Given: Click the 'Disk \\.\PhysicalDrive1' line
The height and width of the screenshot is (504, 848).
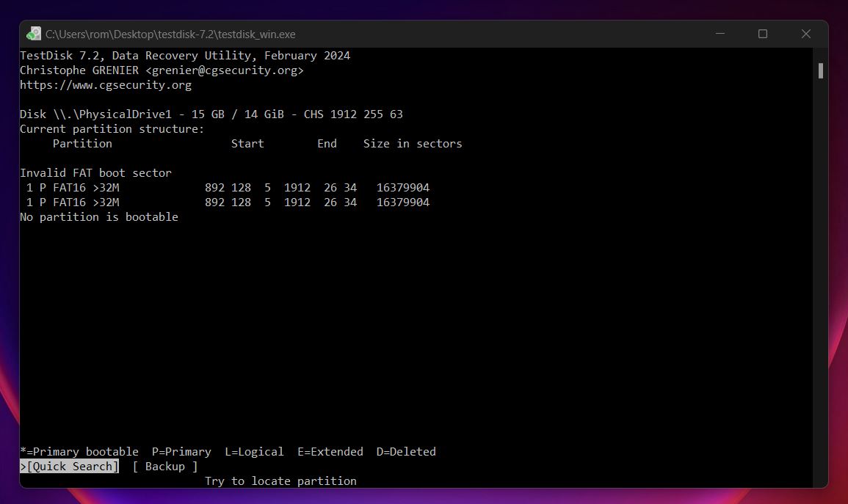Looking at the screenshot, I should pyautogui.click(x=211, y=114).
